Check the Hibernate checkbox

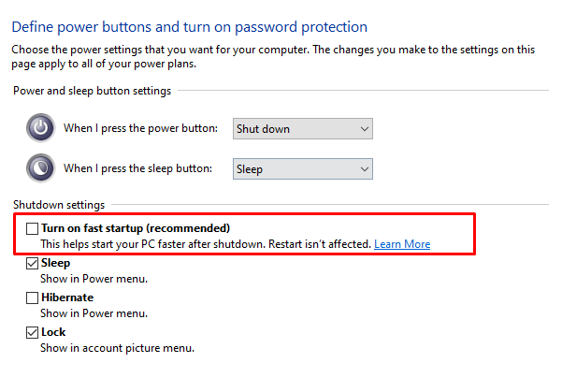click(x=32, y=298)
